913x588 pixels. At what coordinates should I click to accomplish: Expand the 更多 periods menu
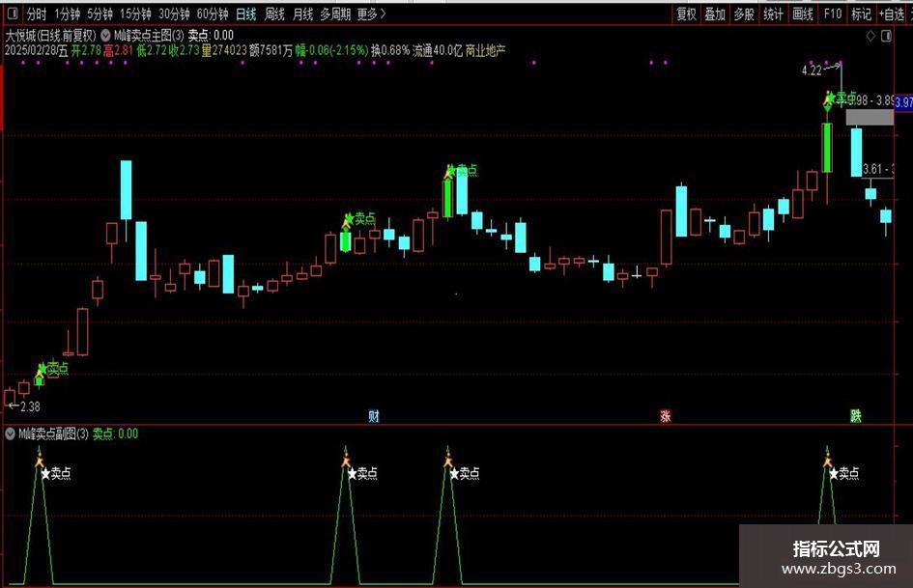click(x=372, y=14)
